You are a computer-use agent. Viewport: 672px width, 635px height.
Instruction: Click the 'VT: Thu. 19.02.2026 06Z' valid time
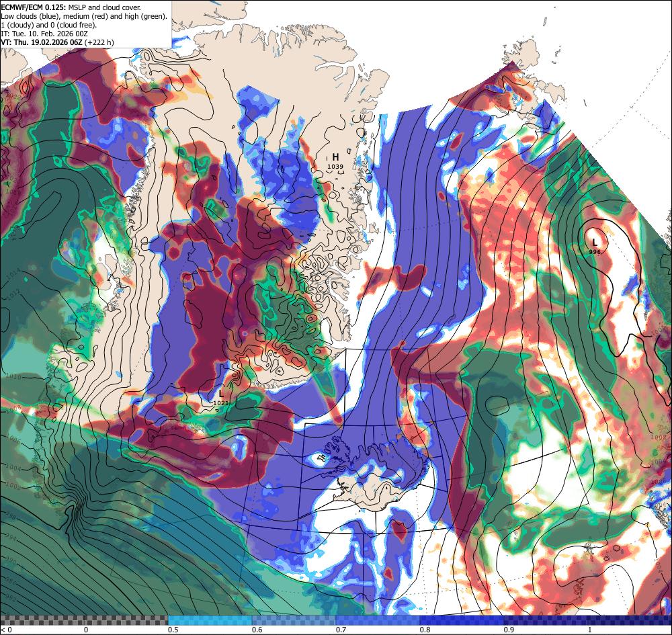[x=42, y=42]
